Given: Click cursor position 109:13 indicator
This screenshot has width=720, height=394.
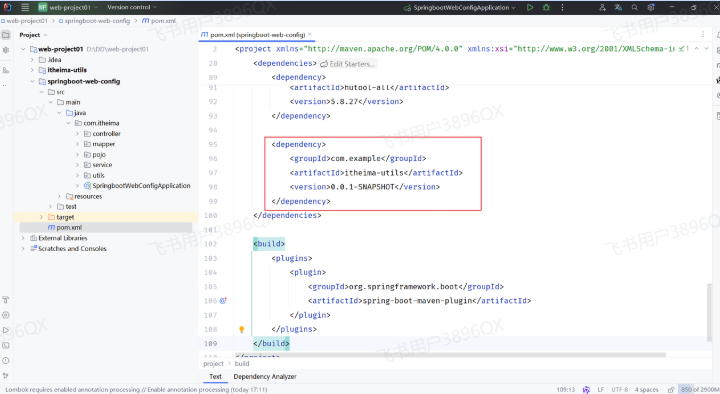Looking at the screenshot, I should [566, 389].
